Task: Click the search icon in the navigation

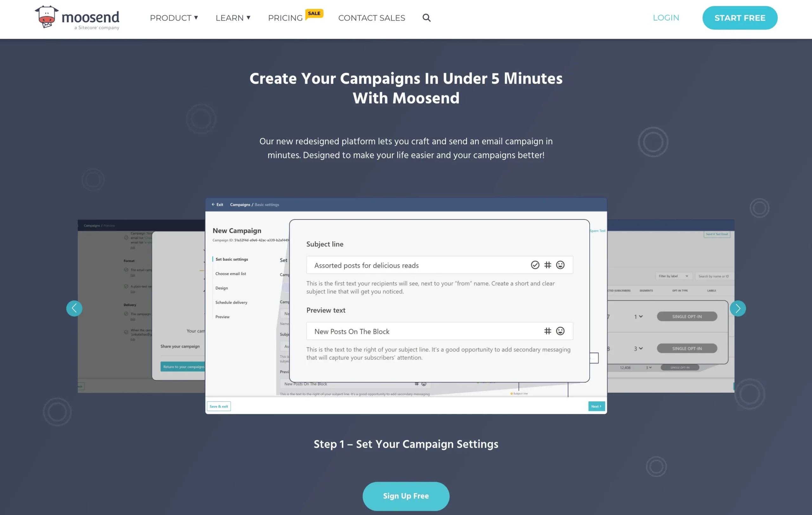Action: point(426,18)
